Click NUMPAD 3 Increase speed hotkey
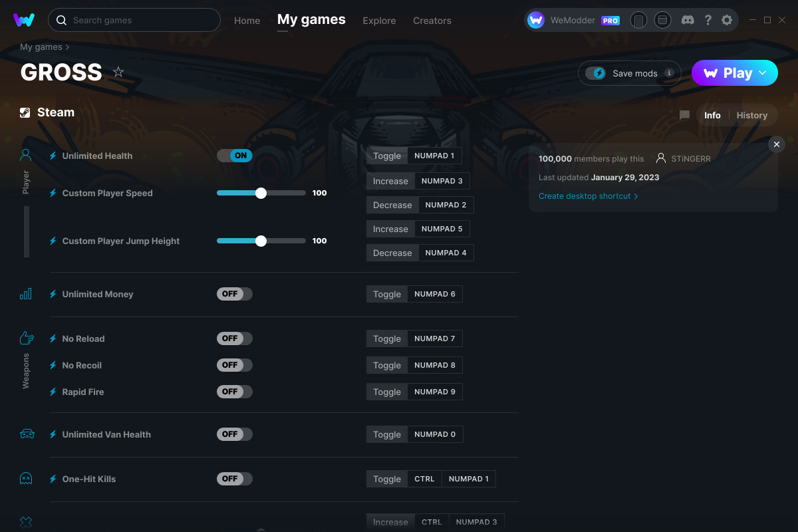This screenshot has width=798, height=532. 442,181
